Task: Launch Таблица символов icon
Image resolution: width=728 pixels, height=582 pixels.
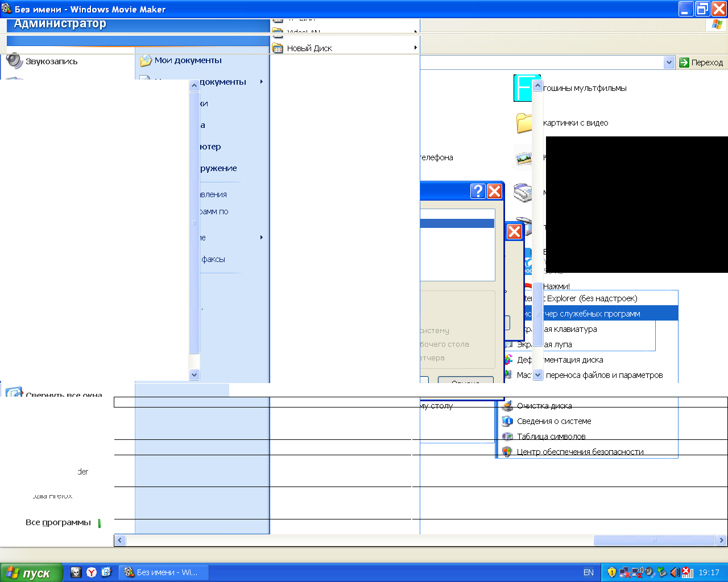Action: 507,436
